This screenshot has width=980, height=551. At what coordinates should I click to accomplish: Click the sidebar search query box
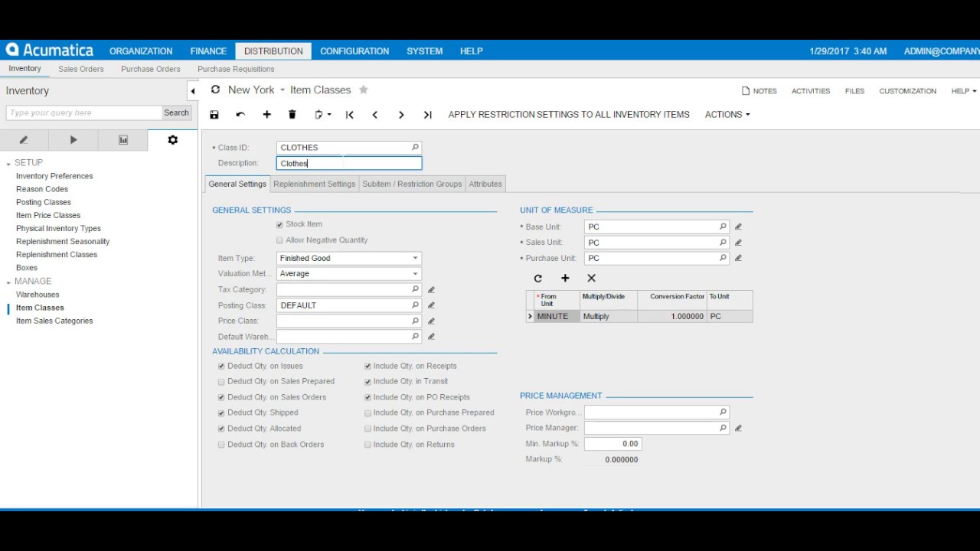tap(84, 112)
